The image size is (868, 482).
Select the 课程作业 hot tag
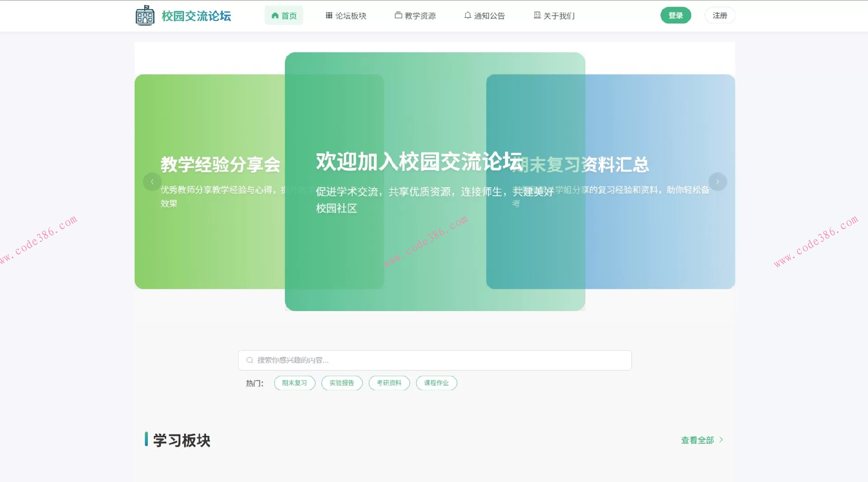436,383
